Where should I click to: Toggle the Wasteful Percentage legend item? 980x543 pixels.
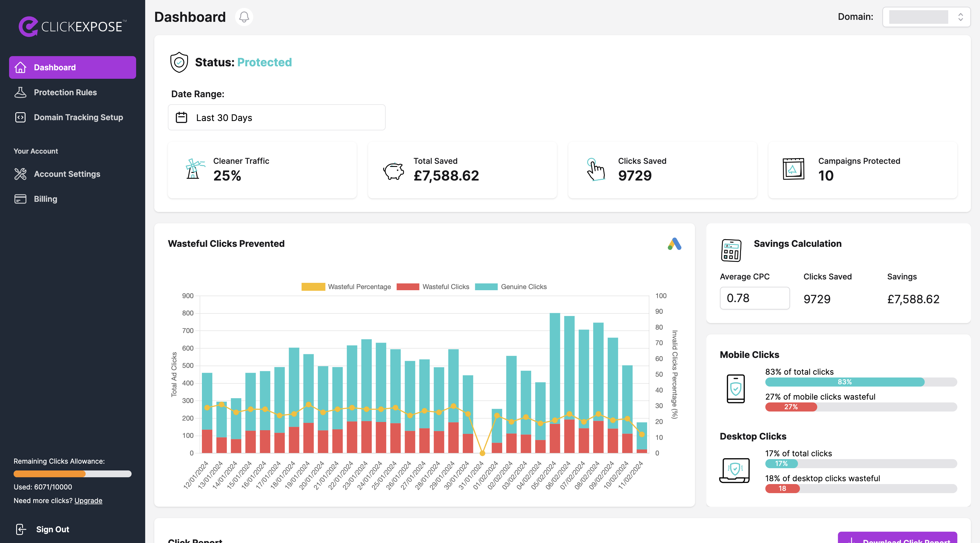pyautogui.click(x=346, y=287)
